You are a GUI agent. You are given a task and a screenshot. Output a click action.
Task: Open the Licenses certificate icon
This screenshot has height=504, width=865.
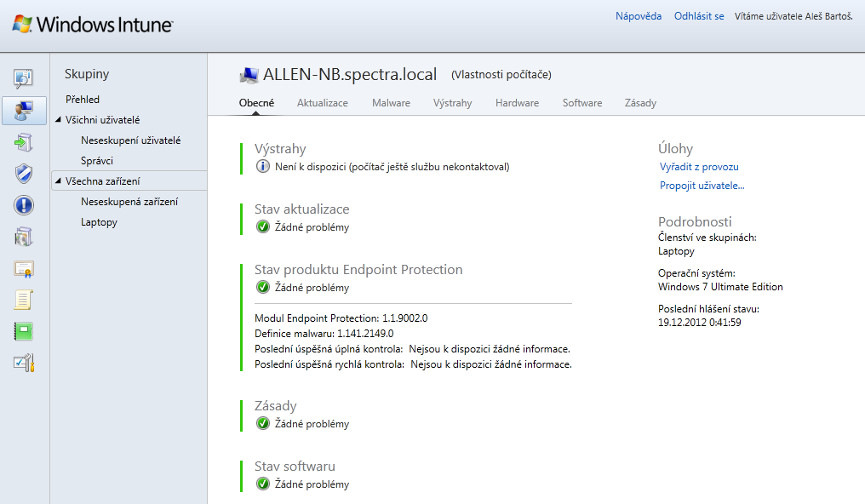click(x=24, y=269)
